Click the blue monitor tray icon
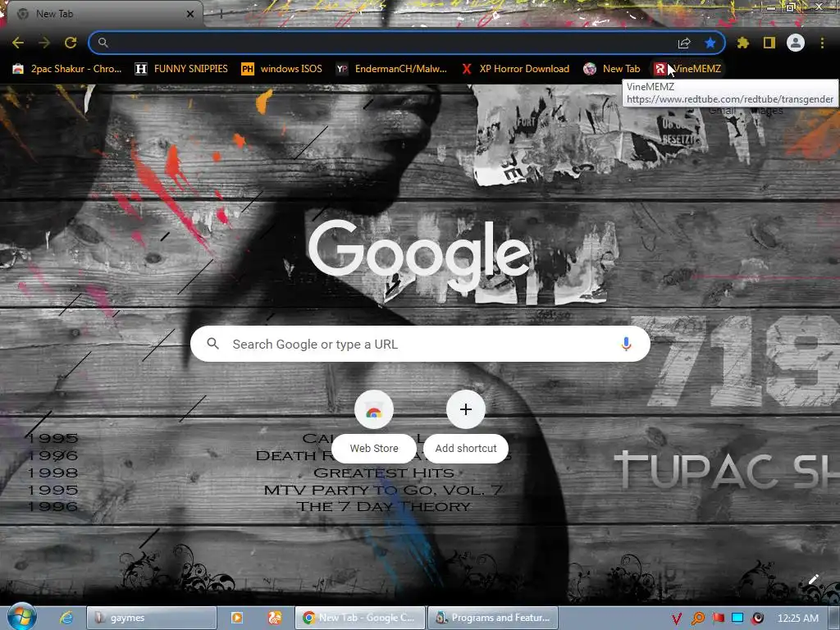 pyautogui.click(x=737, y=619)
